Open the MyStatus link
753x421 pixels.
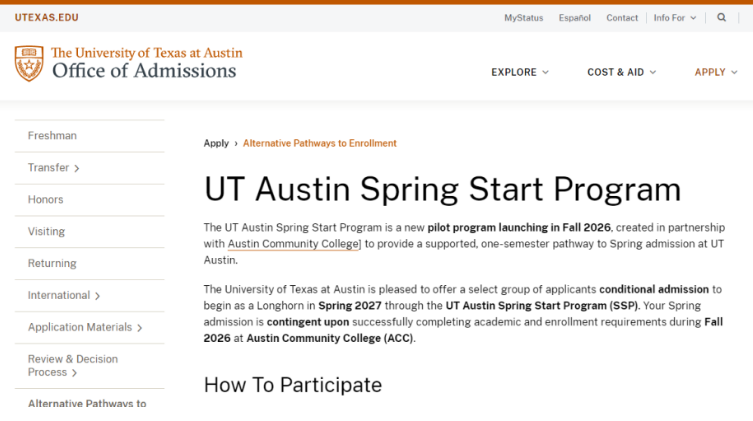523,18
